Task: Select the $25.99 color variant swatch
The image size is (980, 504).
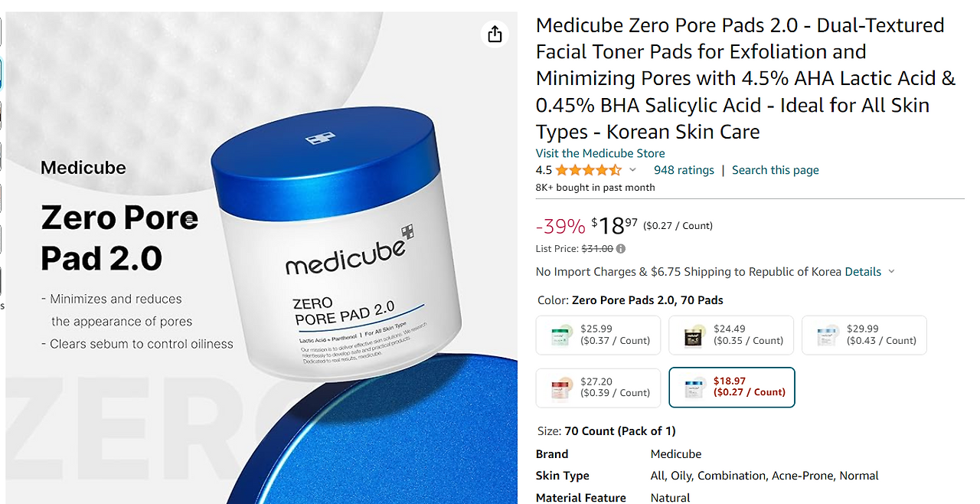Action: click(598, 335)
